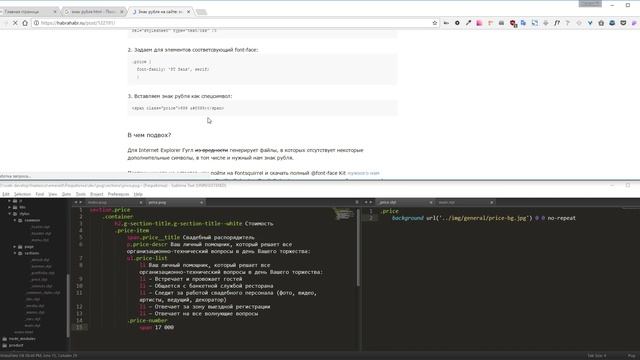Click the round blue extension icon before Pocket

[x=612, y=23]
